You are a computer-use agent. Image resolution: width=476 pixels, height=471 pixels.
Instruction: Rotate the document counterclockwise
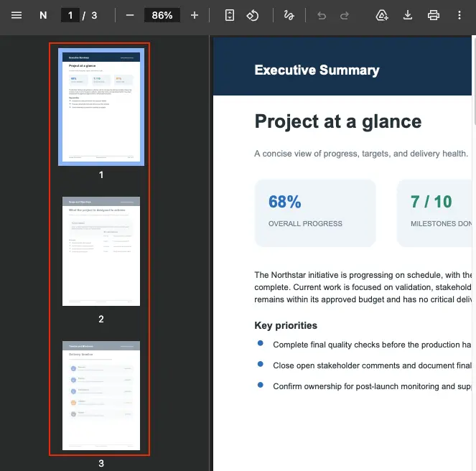[252, 15]
